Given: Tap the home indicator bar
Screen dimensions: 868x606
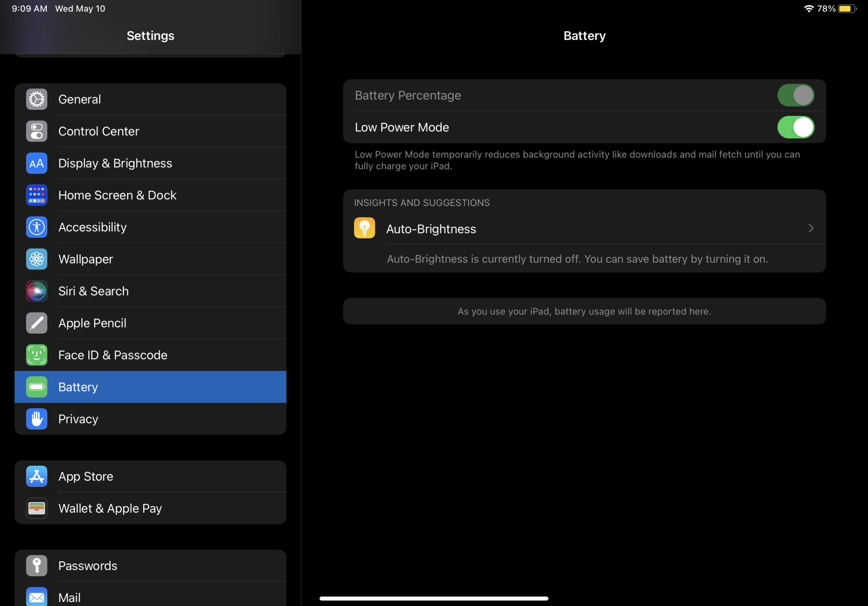Looking at the screenshot, I should 434,598.
